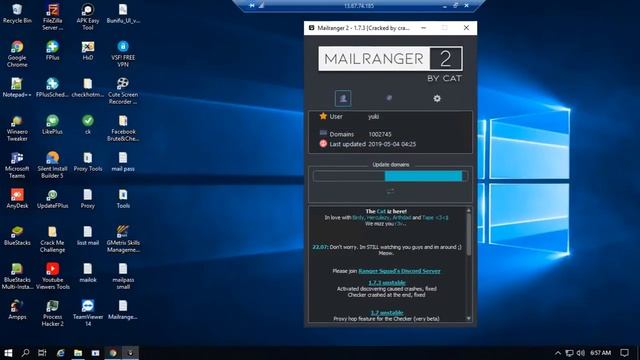Select the APK Easy Tool desktop icon
This screenshot has height=360, width=640.
coord(87,17)
